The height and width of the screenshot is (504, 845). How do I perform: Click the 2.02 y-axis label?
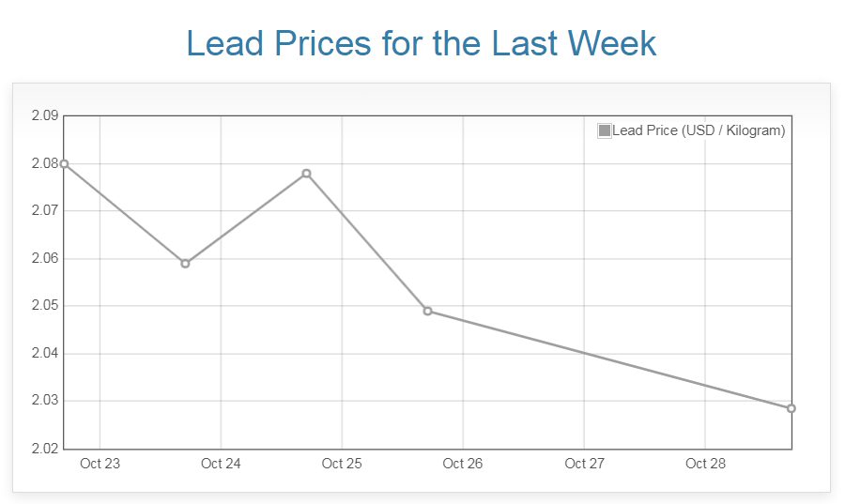pyautogui.click(x=45, y=449)
